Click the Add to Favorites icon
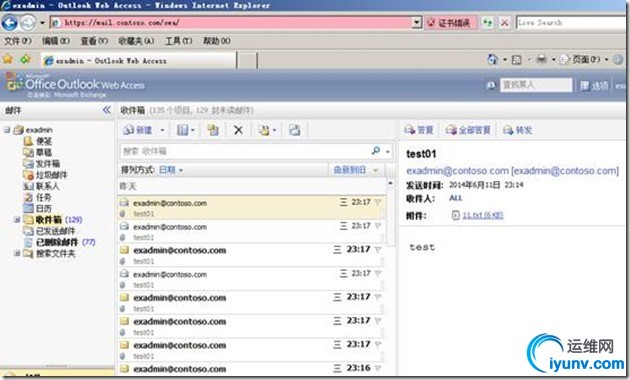630x380 pixels. [25, 59]
